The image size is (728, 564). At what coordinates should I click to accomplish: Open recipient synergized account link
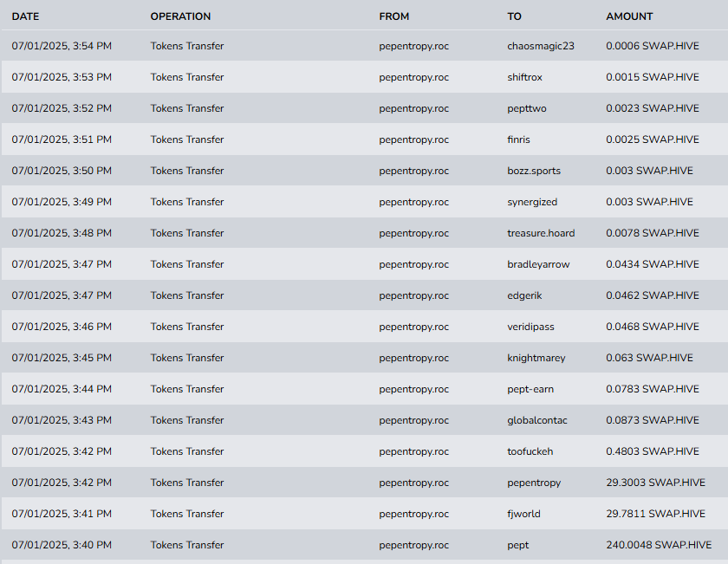pos(532,202)
